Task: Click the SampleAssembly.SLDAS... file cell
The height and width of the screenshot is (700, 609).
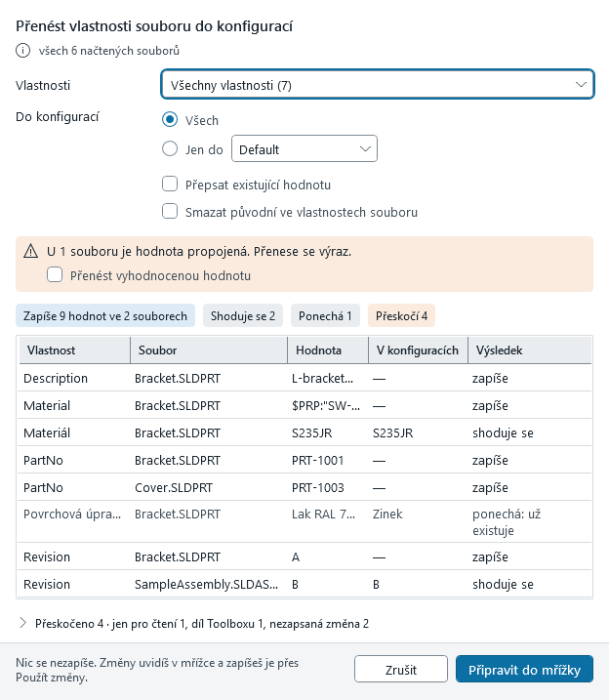Action: (207, 584)
